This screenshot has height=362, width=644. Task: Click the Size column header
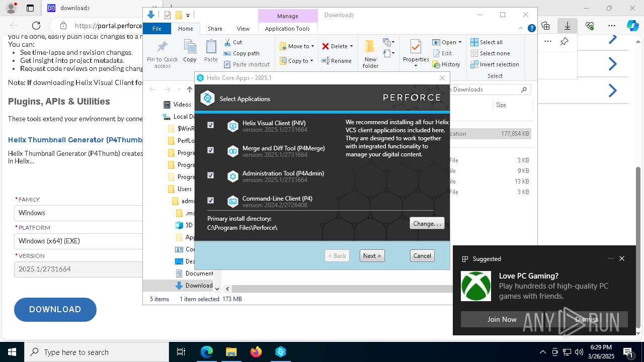(x=512, y=105)
